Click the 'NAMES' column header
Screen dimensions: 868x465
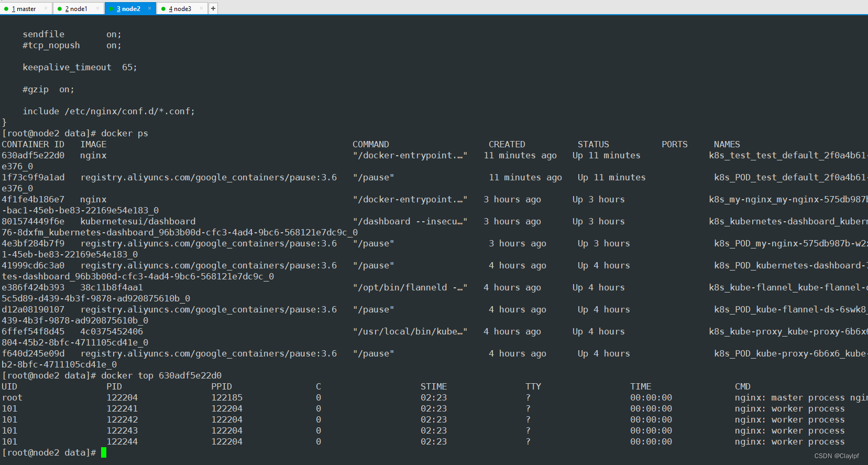click(x=727, y=144)
